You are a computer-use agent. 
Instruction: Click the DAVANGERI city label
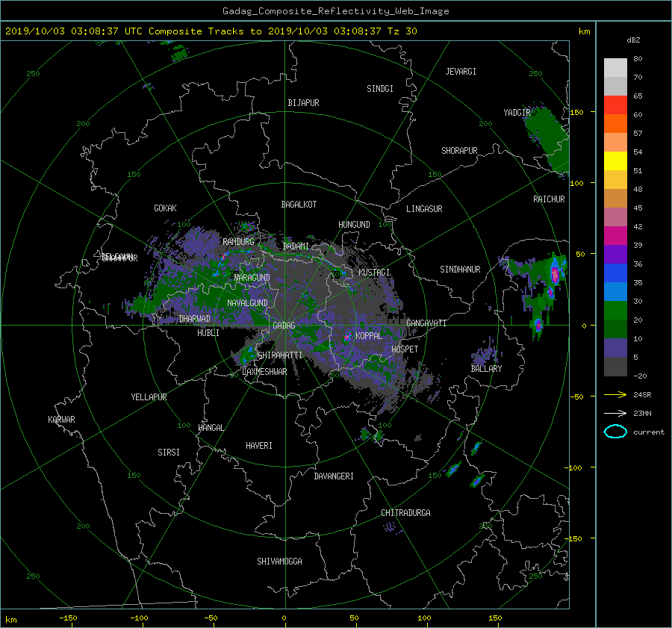pyautogui.click(x=334, y=476)
